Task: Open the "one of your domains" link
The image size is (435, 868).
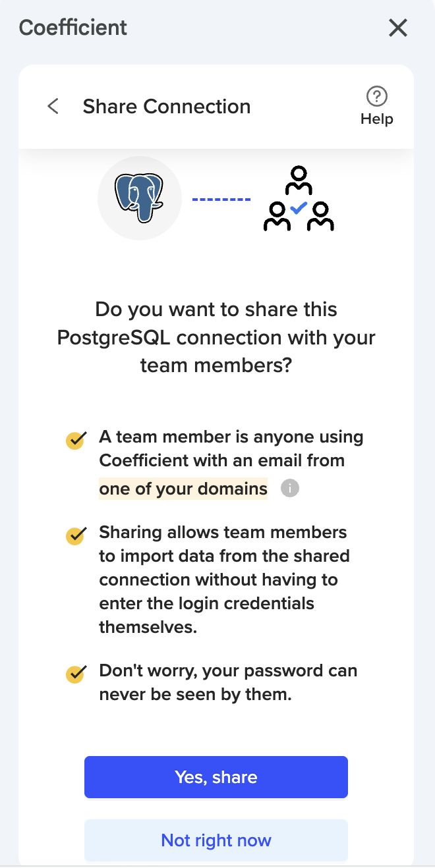Action: coord(183,489)
